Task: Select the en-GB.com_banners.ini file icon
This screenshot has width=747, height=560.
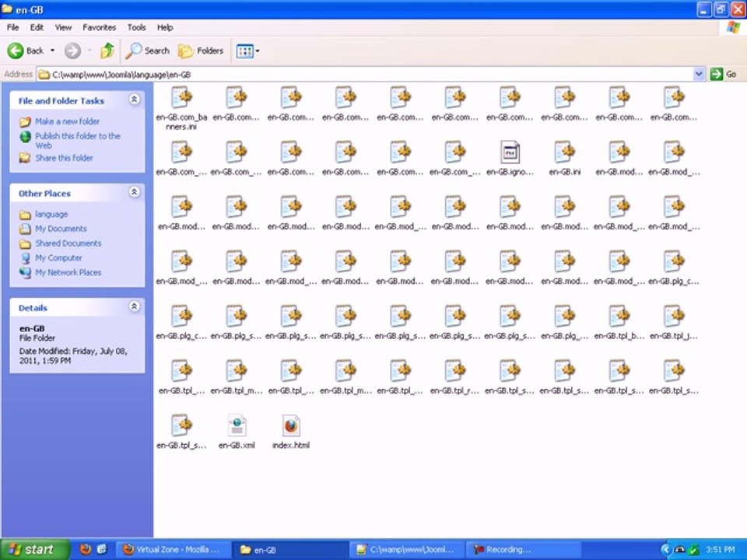Action: [x=181, y=97]
